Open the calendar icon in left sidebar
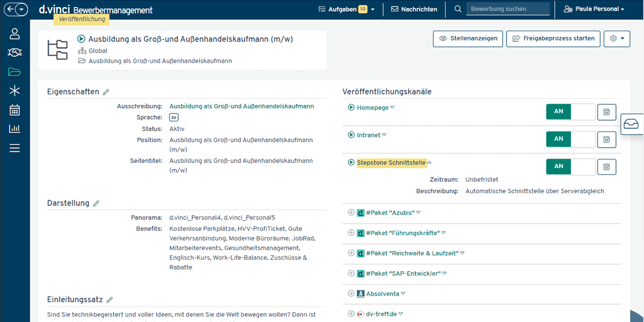The image size is (644, 322). pos(14,110)
